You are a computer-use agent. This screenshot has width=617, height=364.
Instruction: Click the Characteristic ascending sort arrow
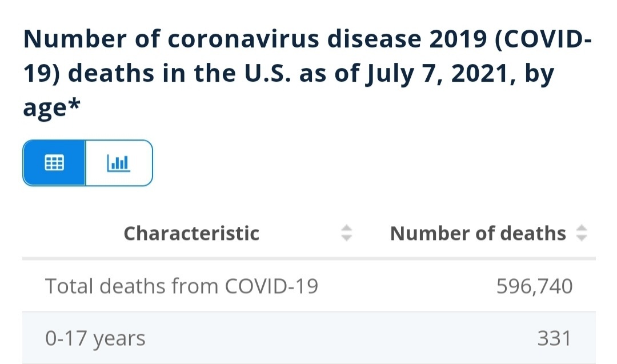(x=346, y=228)
